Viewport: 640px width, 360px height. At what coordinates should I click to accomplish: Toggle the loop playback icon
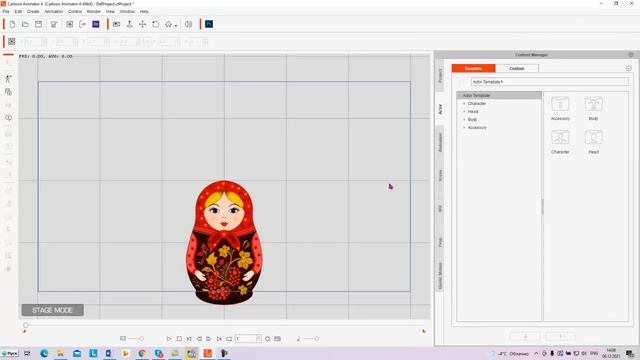click(229, 339)
